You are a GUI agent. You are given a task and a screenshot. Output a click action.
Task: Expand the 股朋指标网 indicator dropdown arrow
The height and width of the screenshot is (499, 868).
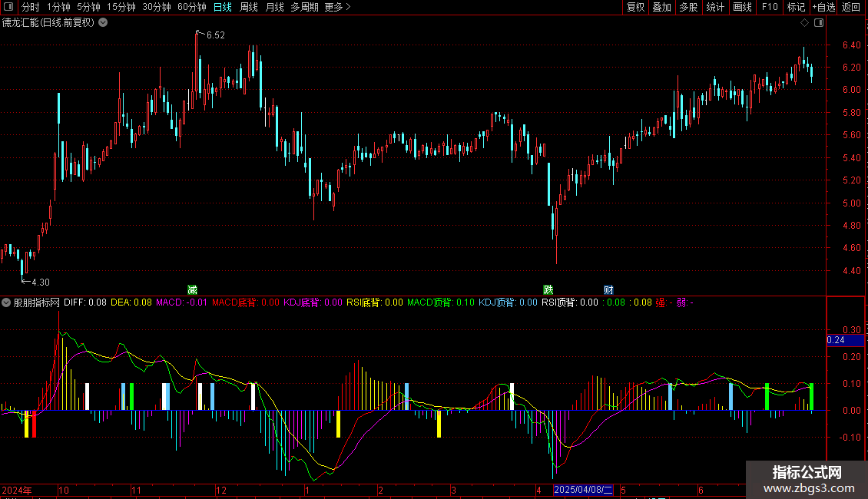pos(6,302)
